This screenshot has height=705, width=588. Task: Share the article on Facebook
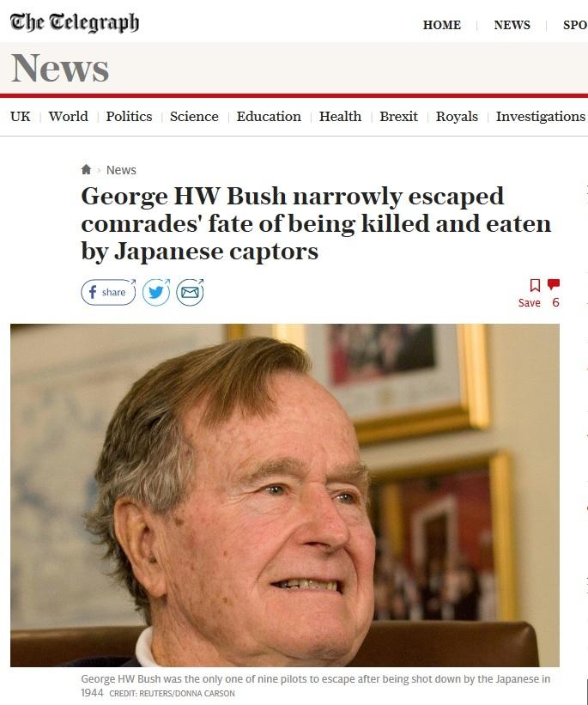[x=108, y=292]
